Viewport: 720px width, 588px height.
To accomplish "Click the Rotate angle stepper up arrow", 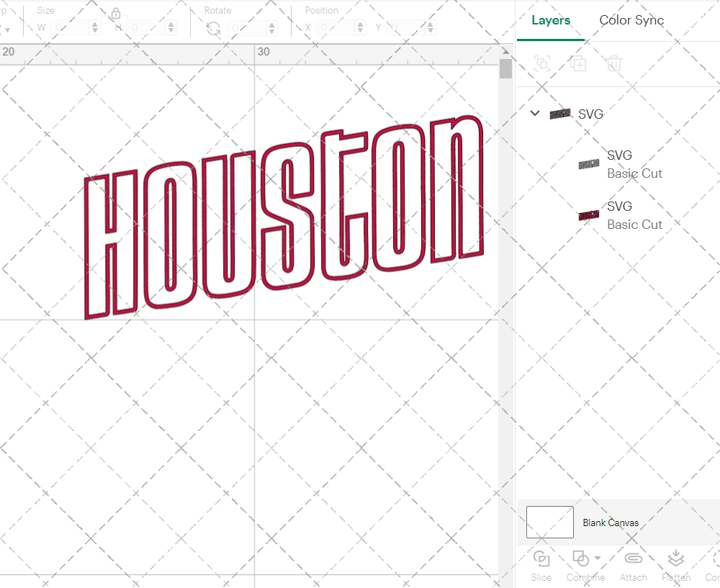I will click(271, 23).
